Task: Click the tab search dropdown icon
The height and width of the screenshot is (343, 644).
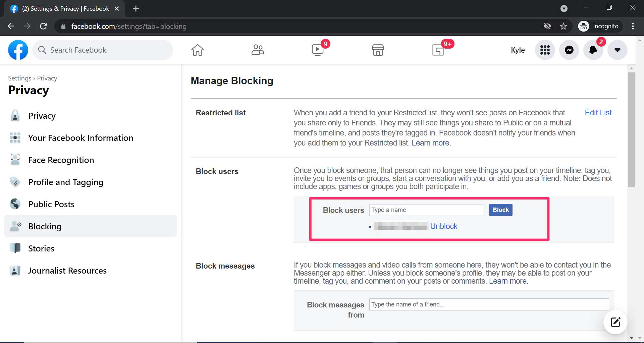Action: [564, 9]
